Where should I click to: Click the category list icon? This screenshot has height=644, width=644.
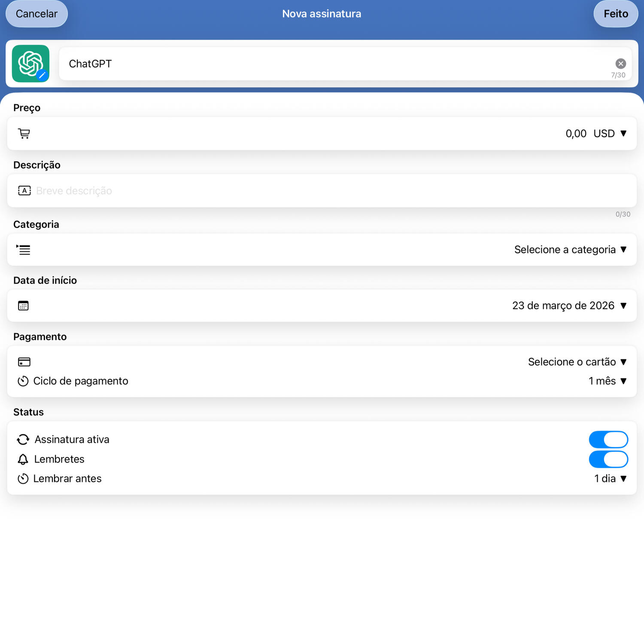(24, 250)
